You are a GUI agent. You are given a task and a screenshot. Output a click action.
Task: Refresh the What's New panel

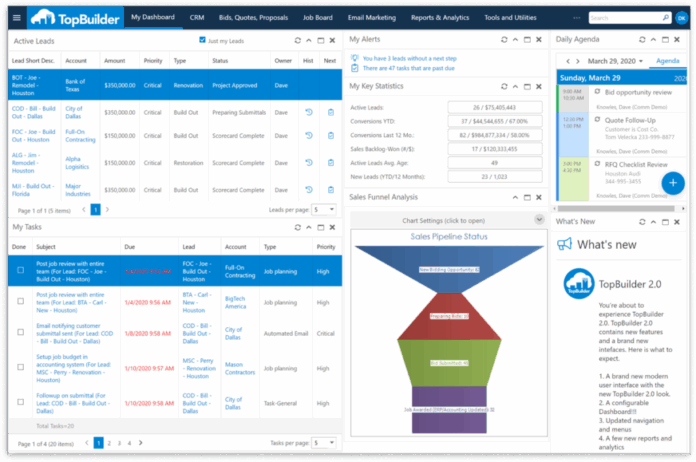click(642, 221)
